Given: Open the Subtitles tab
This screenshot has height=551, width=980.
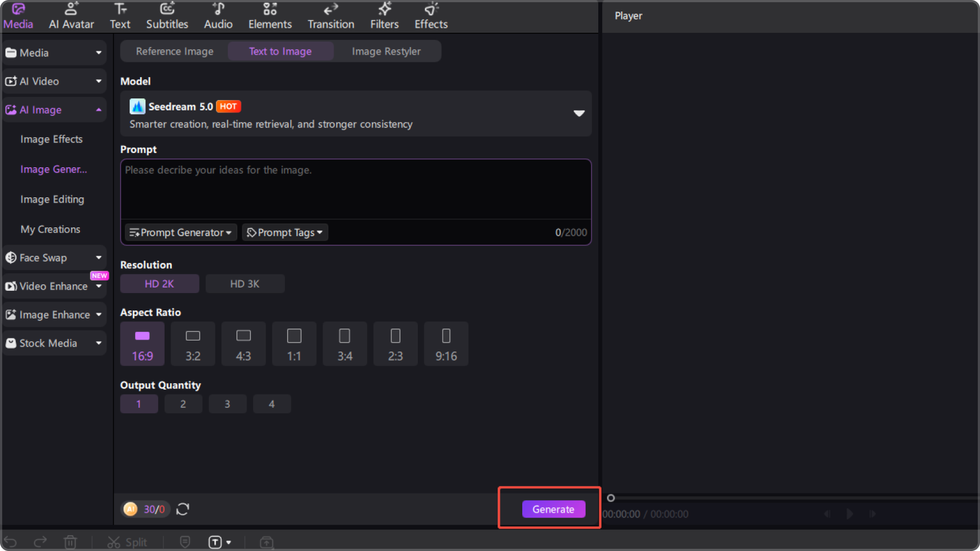Looking at the screenshot, I should point(167,16).
